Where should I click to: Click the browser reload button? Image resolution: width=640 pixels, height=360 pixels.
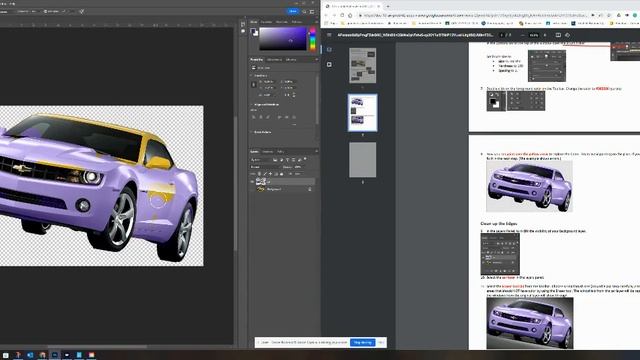(x=342, y=15)
